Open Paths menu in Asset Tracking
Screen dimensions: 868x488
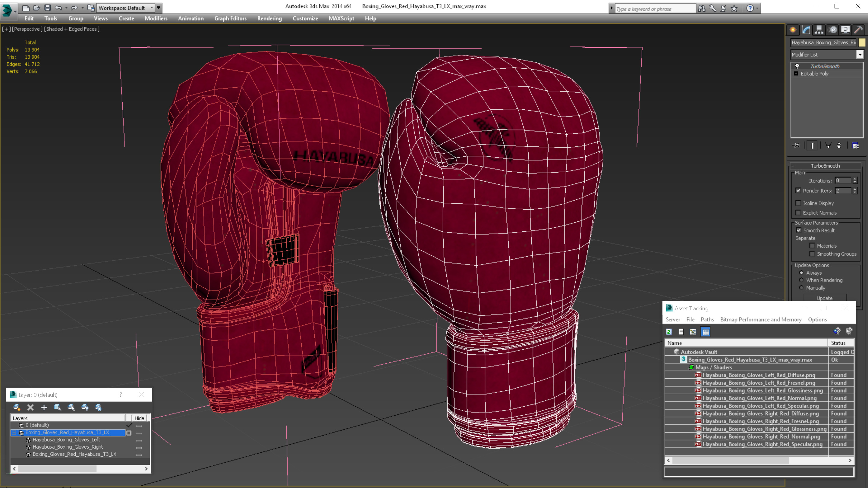[707, 319]
